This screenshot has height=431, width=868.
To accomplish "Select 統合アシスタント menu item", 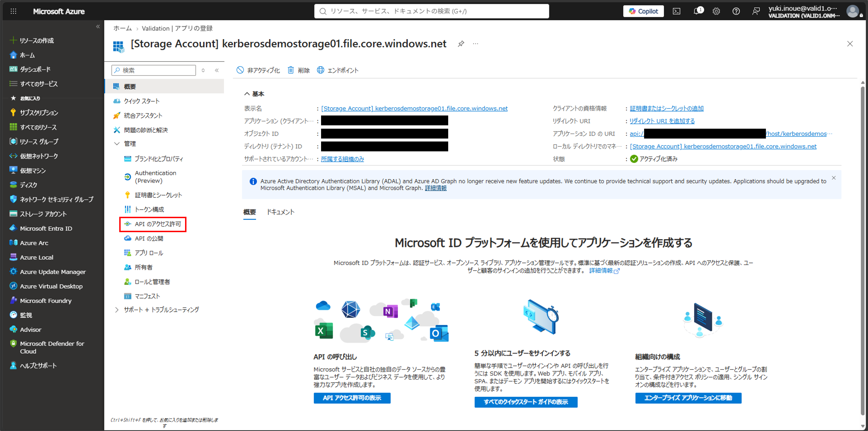I will [138, 115].
